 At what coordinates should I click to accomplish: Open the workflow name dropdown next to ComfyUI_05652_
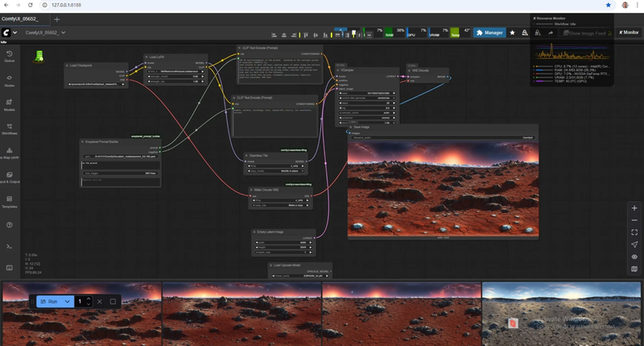pyautogui.click(x=64, y=32)
